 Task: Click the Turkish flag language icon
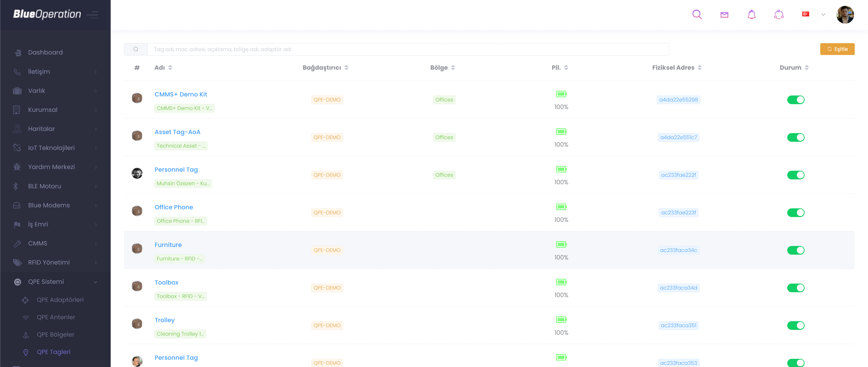pyautogui.click(x=805, y=14)
